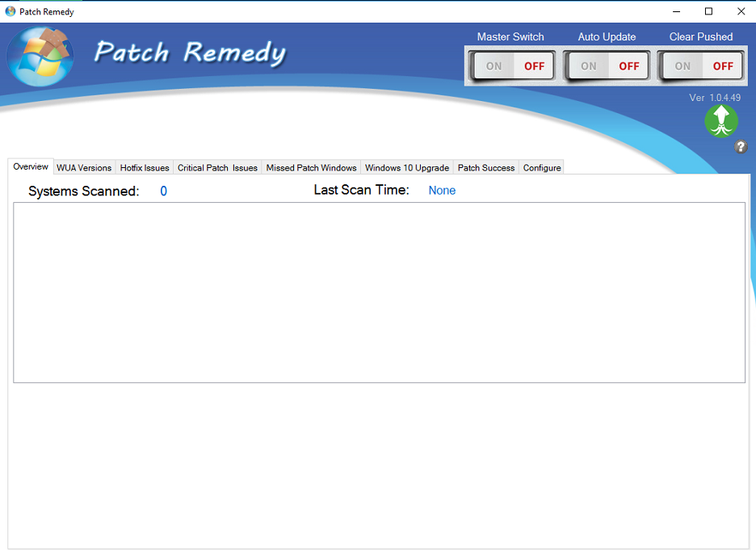This screenshot has width=756, height=551.
Task: Select the Overview tab
Action: pyautogui.click(x=31, y=166)
